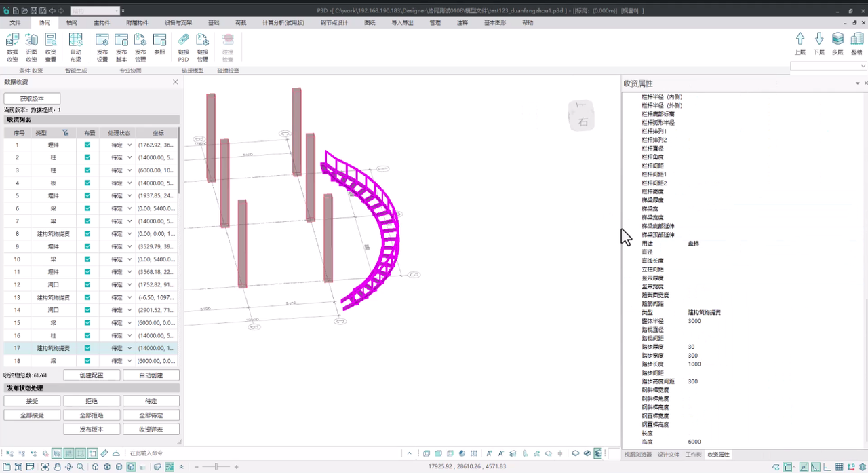Show the whole building with 整楼
Image resolution: width=868 pixels, height=473 pixels.
point(856,43)
